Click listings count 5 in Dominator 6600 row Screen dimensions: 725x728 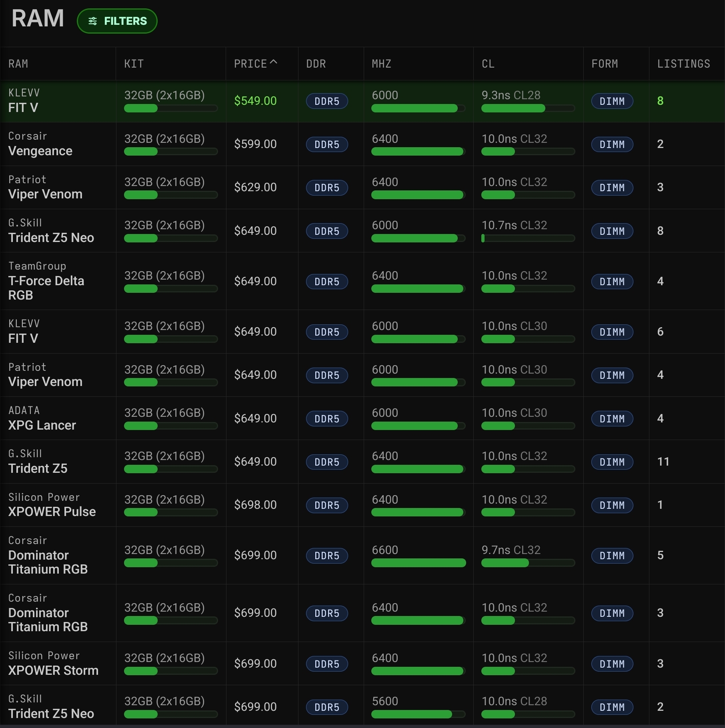pos(660,555)
